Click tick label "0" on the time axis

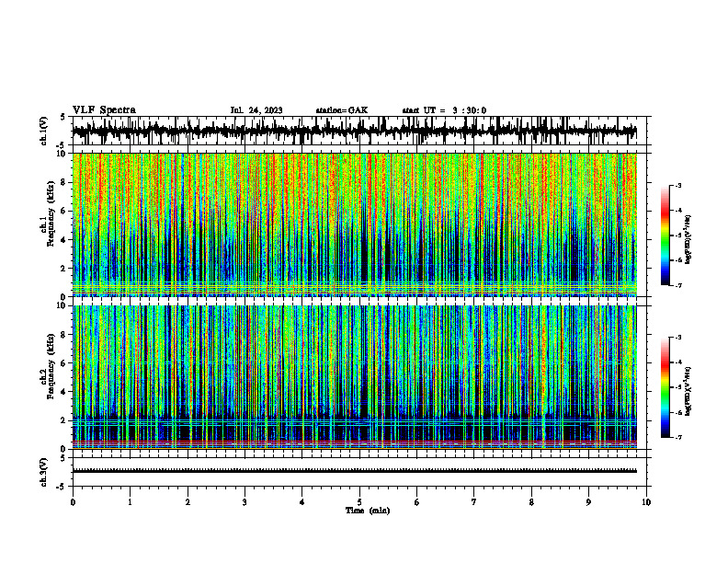73,502
